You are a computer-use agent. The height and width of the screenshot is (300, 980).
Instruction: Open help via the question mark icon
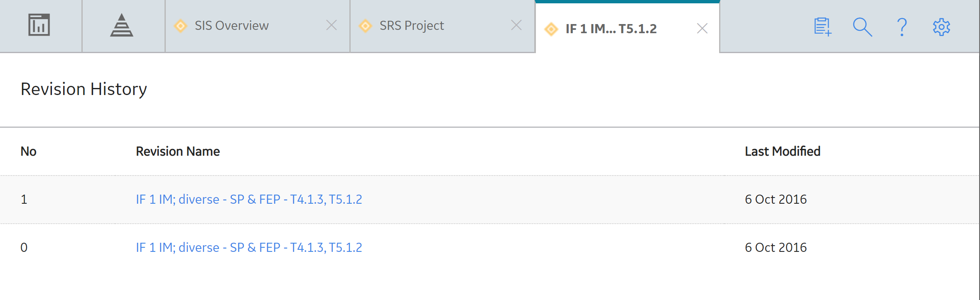pos(902,27)
